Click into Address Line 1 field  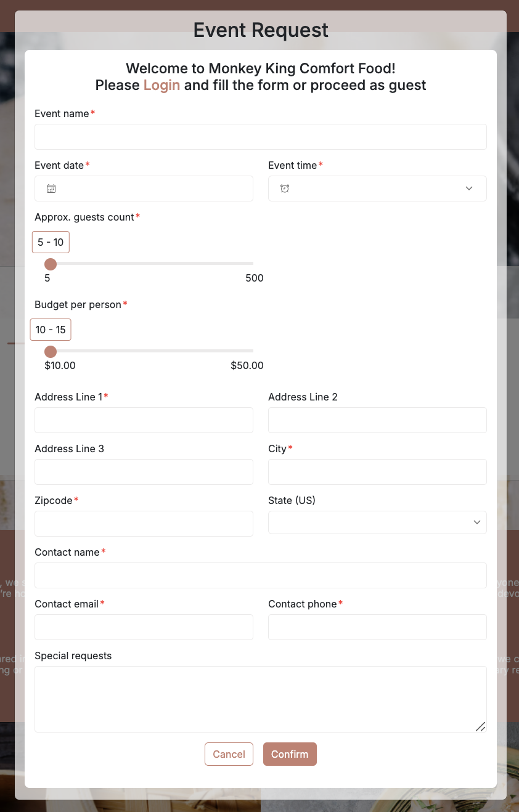pyautogui.click(x=144, y=420)
